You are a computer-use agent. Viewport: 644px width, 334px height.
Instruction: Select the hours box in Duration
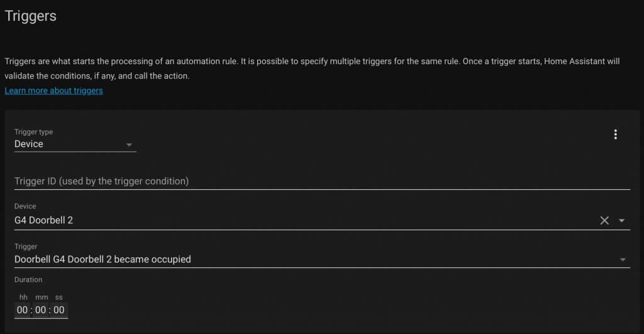coord(22,309)
